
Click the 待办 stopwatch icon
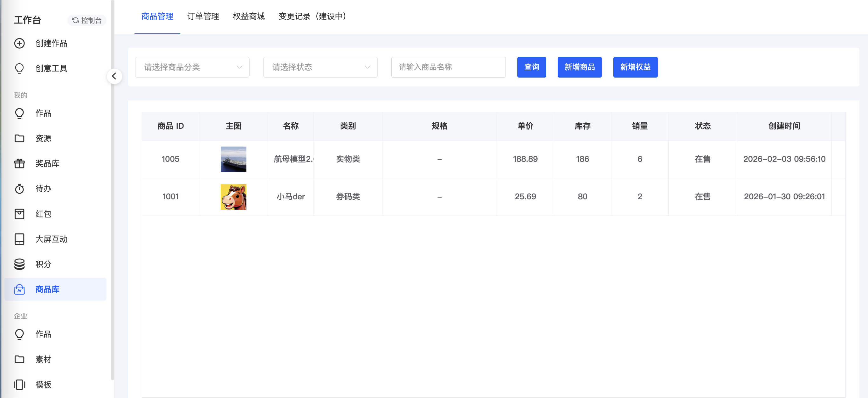[x=19, y=189]
